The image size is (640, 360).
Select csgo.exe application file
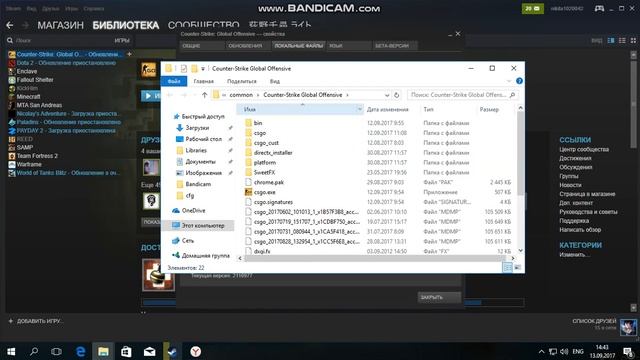(264, 192)
